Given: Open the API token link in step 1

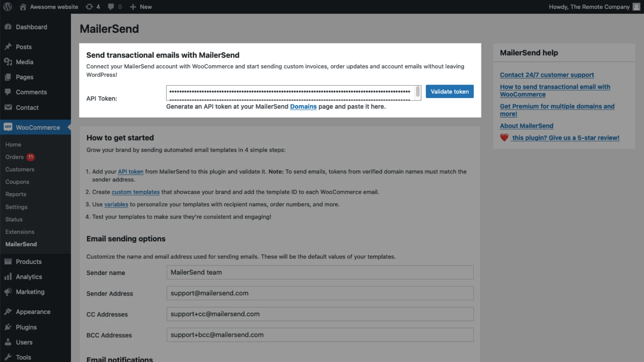Looking at the screenshot, I should [x=130, y=171].
